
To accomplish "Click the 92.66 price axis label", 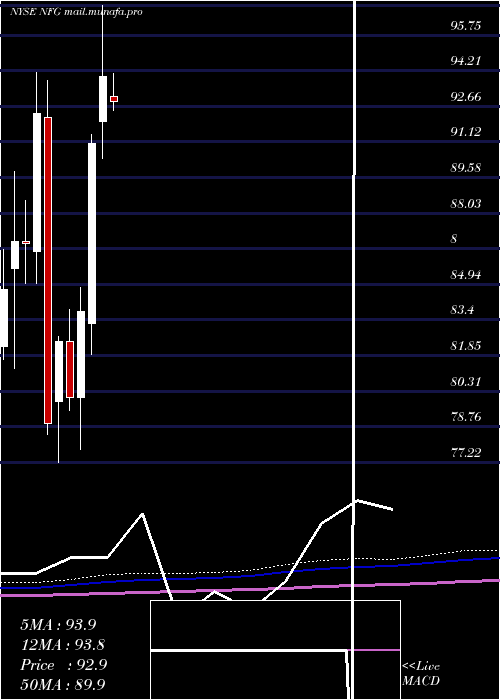I will (466, 97).
